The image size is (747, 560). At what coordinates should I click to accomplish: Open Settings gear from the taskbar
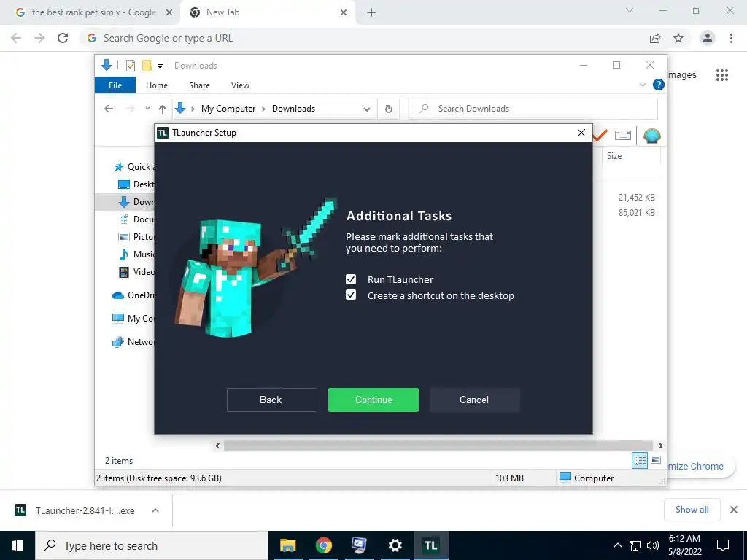395,545
